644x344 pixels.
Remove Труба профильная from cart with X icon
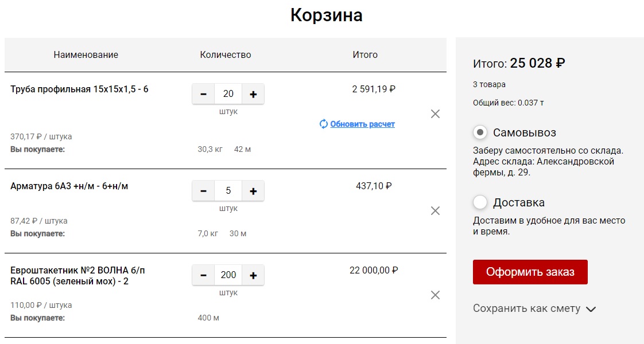[x=435, y=114]
